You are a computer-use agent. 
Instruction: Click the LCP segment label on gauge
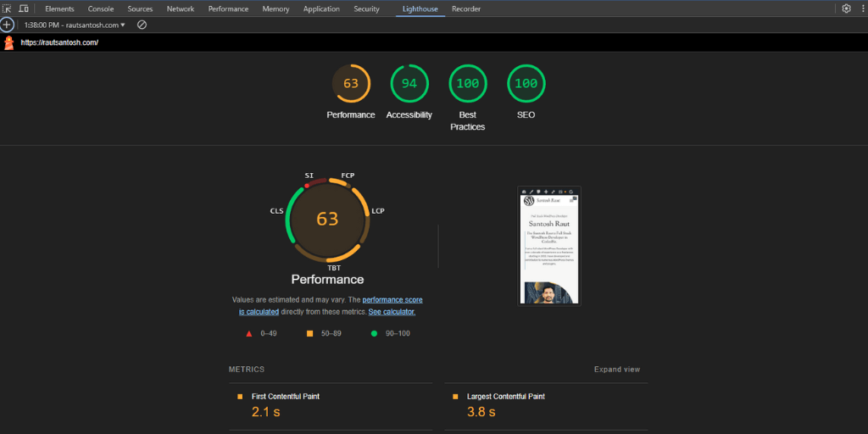coord(378,211)
